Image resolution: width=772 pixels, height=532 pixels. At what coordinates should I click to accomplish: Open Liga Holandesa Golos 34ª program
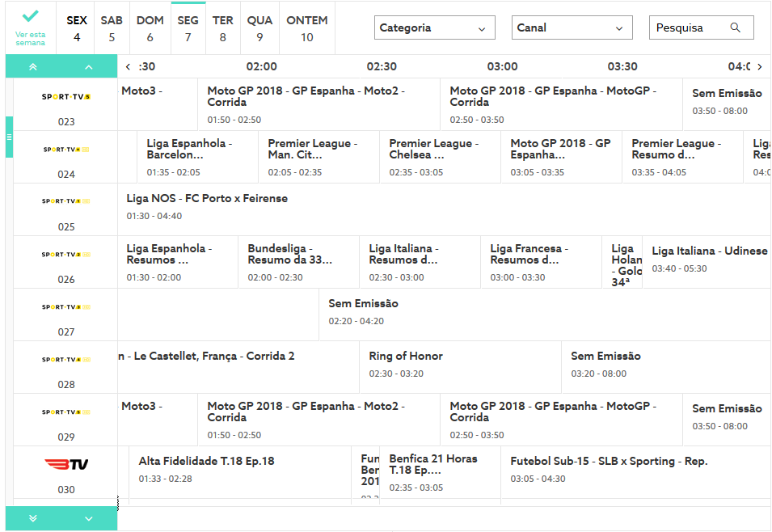pyautogui.click(x=622, y=262)
